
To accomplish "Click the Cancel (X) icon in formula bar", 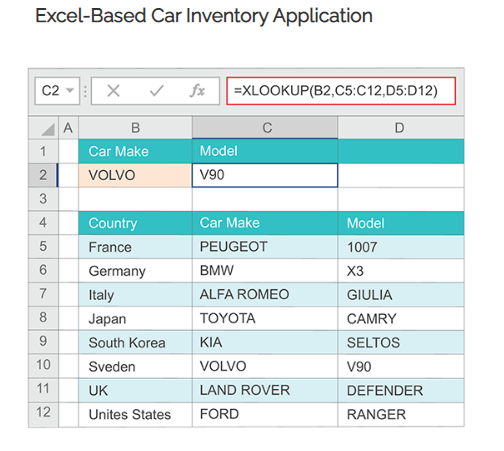I will 113,91.
